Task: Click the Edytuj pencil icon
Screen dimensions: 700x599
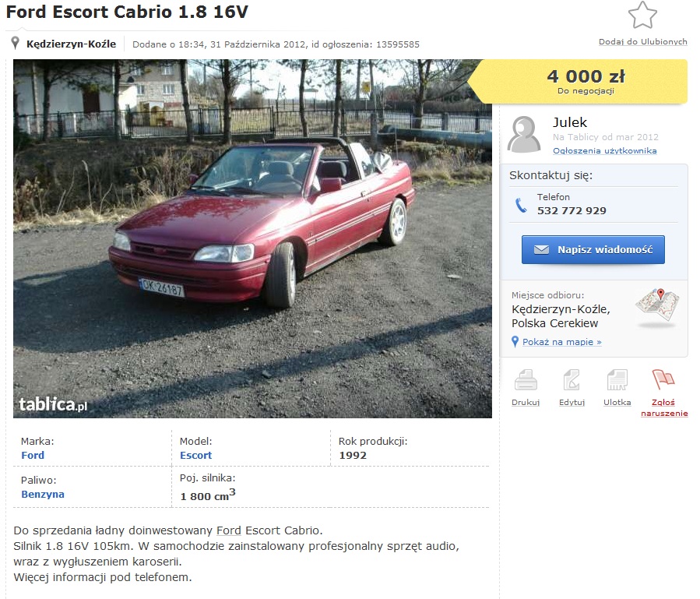Action: (572, 381)
